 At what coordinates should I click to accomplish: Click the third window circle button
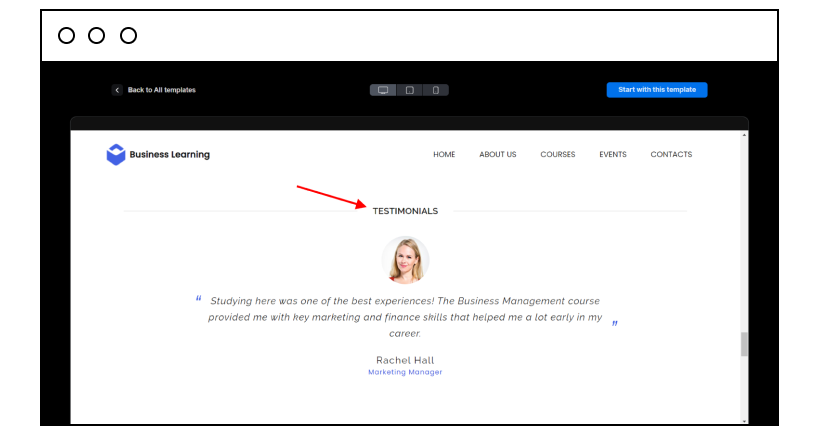pos(128,35)
